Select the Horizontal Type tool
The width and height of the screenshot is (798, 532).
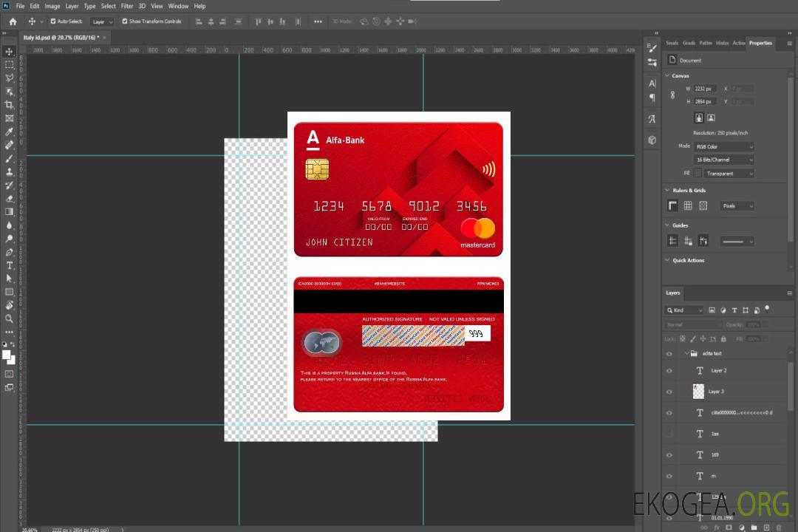(x=9, y=265)
